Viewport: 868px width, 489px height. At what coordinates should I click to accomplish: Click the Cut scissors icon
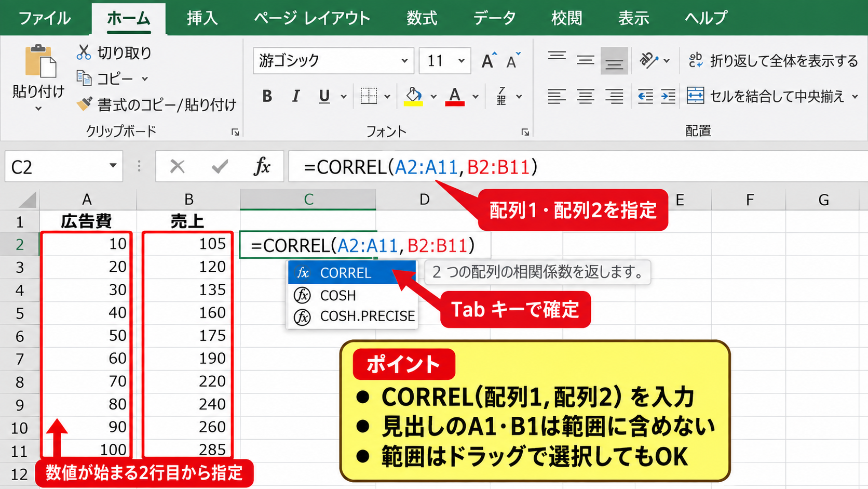[84, 52]
